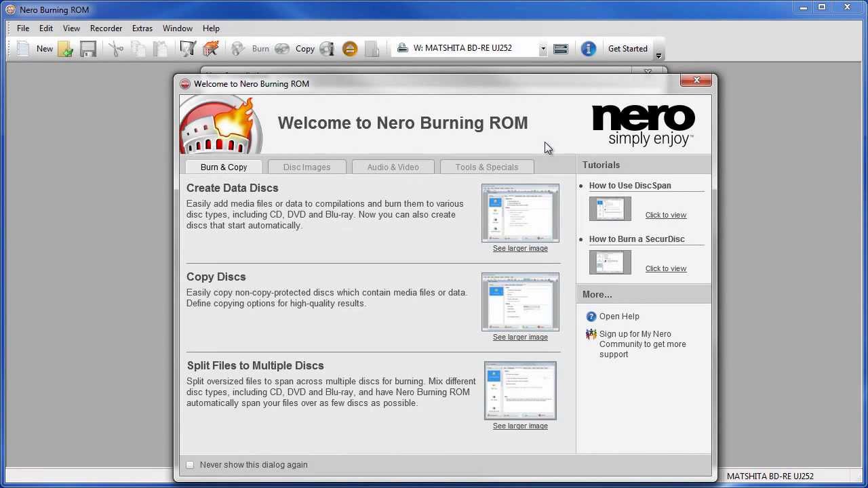Select the Burn & Copy tab

(x=224, y=167)
